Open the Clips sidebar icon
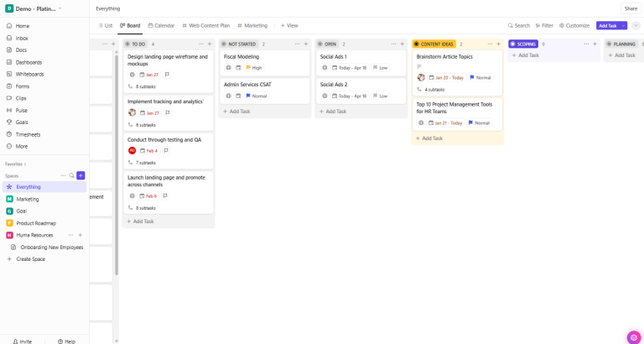This screenshot has height=344, width=644. coord(9,98)
